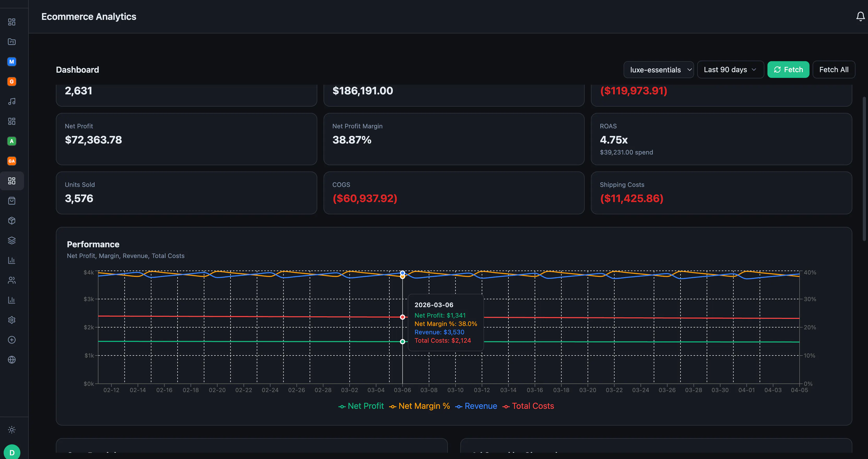Click the green Net Profit point on 03-06
The height and width of the screenshot is (459, 868).
[402, 342]
